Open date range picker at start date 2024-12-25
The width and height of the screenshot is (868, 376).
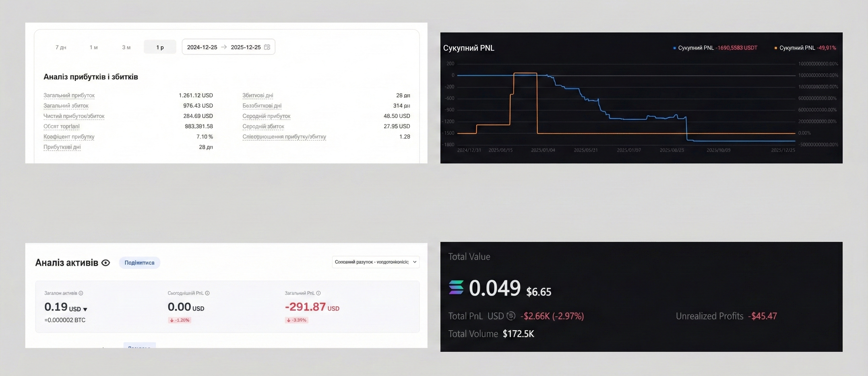click(202, 47)
